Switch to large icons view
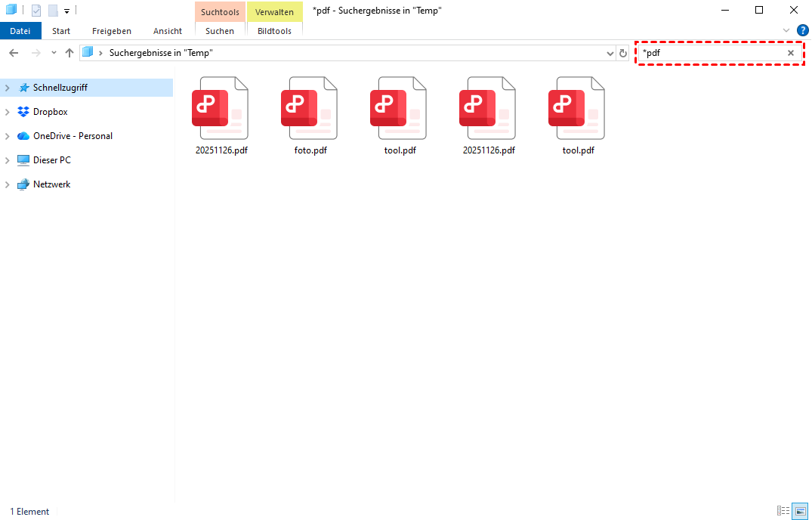The height and width of the screenshot is (520, 812). (799, 512)
